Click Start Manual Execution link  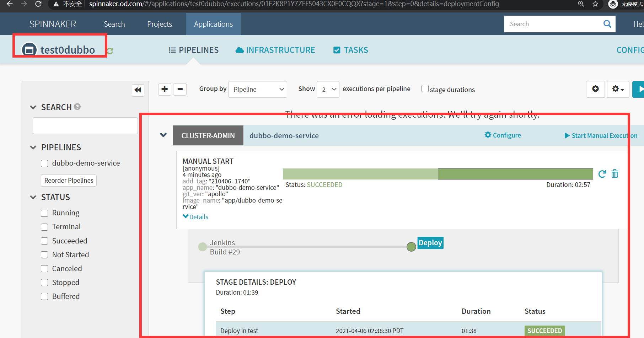click(601, 135)
